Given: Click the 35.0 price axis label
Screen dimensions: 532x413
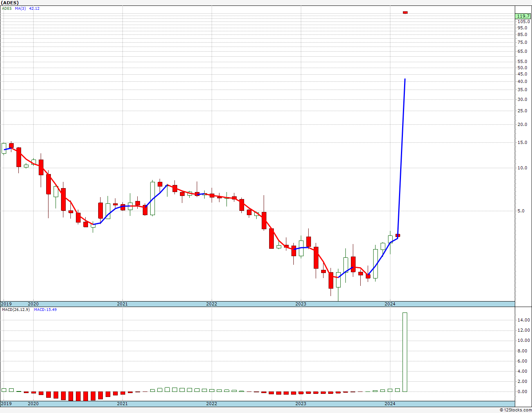Looking at the screenshot, I should [x=522, y=90].
